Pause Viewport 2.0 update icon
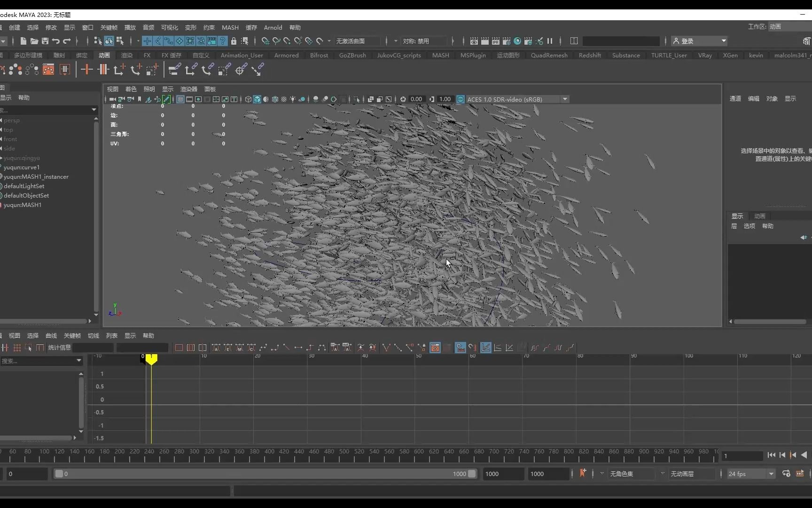Image resolution: width=812 pixels, height=508 pixels. [550, 41]
